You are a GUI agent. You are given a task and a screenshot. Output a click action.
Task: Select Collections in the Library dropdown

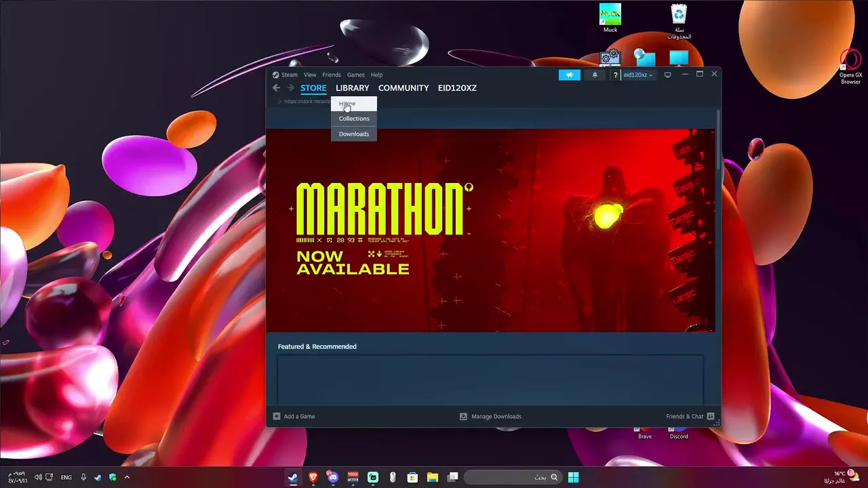[x=354, y=119]
